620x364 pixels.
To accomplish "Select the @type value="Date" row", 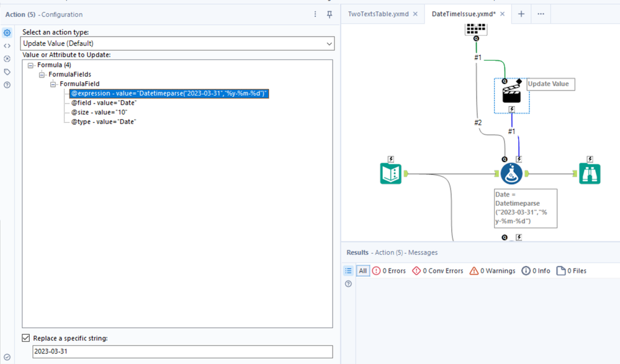I will click(103, 122).
